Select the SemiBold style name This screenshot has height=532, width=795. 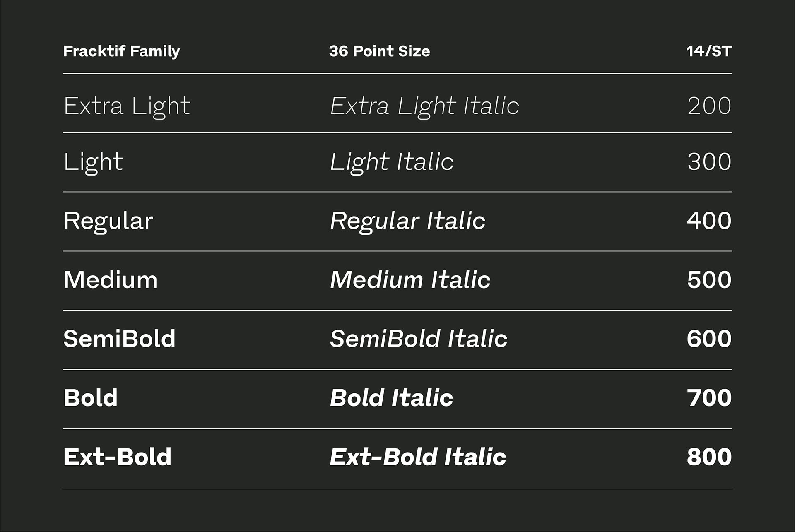point(119,339)
